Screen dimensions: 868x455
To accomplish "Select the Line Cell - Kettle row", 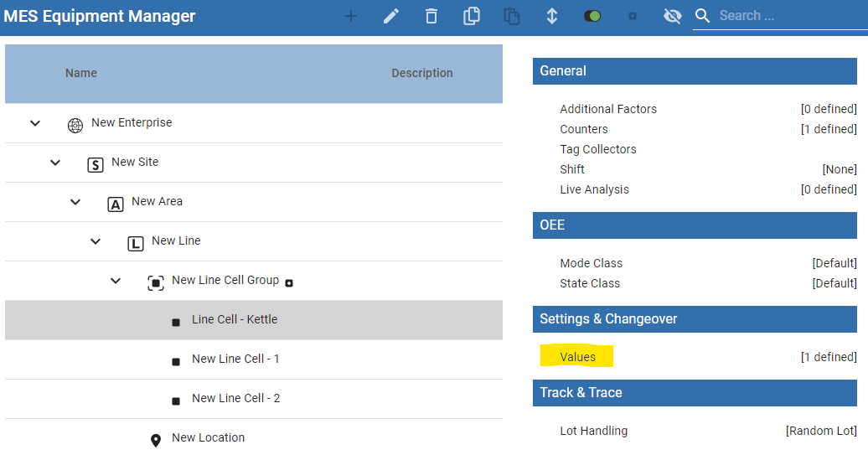I will [235, 320].
